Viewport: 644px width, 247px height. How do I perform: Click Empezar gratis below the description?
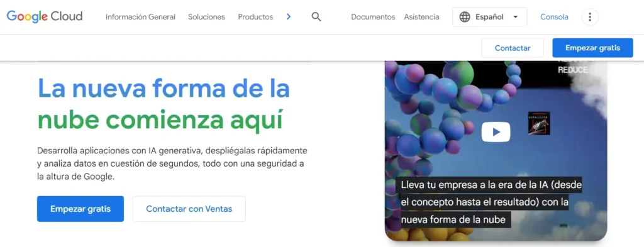point(80,209)
